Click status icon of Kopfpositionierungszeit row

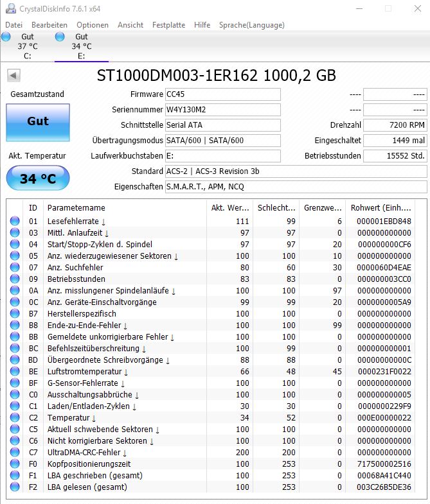click(15, 464)
